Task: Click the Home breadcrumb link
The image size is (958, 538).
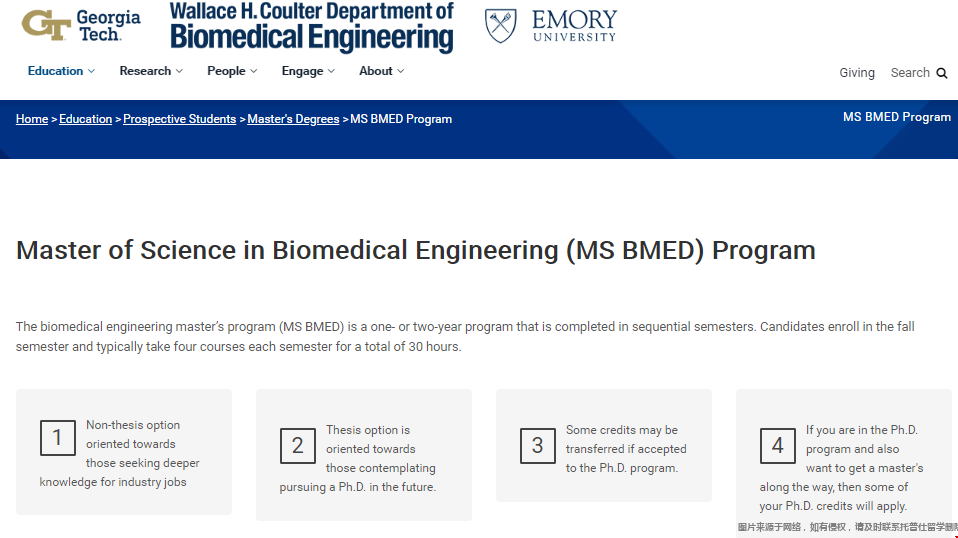Action: [x=32, y=119]
